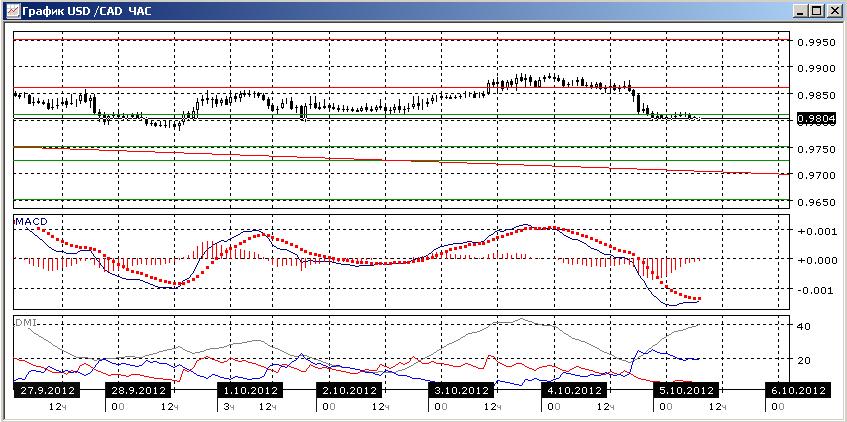The width and height of the screenshot is (847, 422).
Task: Click the 0.9950 price axis label
Action: pyautogui.click(x=813, y=42)
